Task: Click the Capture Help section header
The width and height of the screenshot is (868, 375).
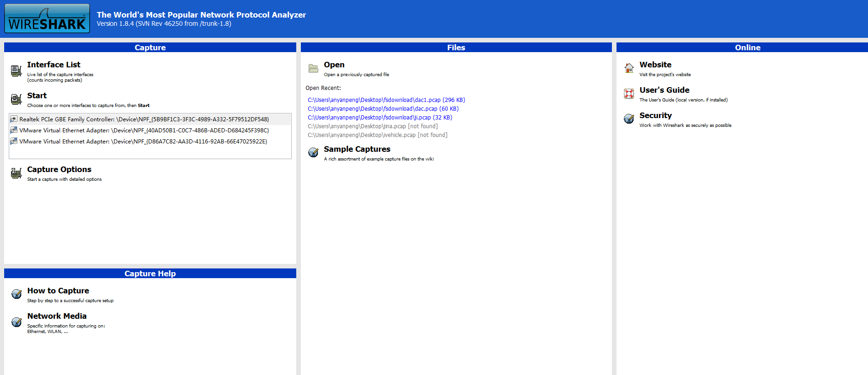Action: coord(150,274)
